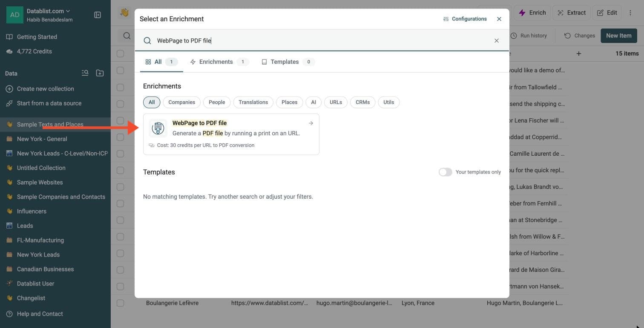This screenshot has height=328, width=644.
Task: Filter enrichments by CRMs
Action: coord(363,103)
